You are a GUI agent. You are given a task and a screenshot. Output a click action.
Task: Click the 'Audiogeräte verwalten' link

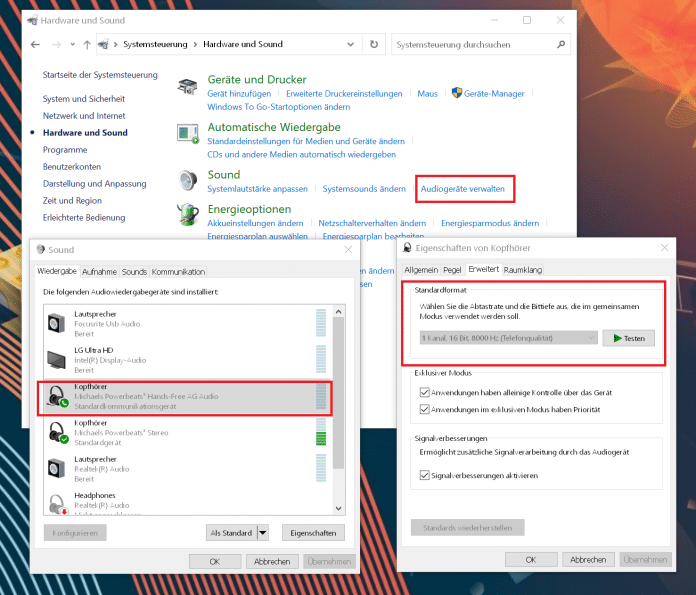[x=463, y=189]
